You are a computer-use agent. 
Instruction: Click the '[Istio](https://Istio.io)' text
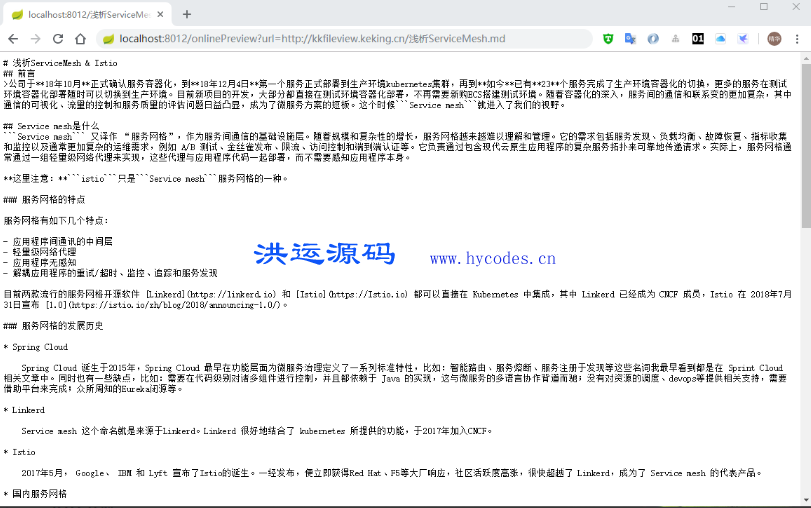coord(351,294)
